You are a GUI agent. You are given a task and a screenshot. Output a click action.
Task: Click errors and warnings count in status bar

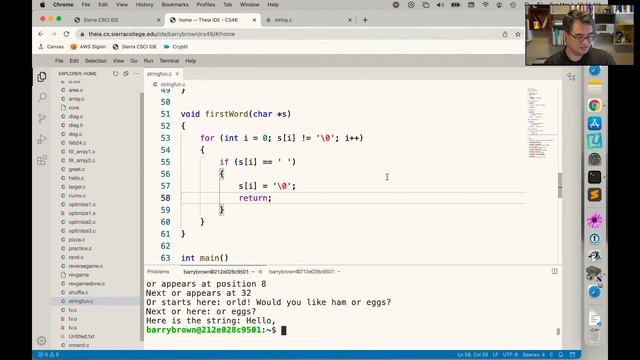[x=48, y=354]
